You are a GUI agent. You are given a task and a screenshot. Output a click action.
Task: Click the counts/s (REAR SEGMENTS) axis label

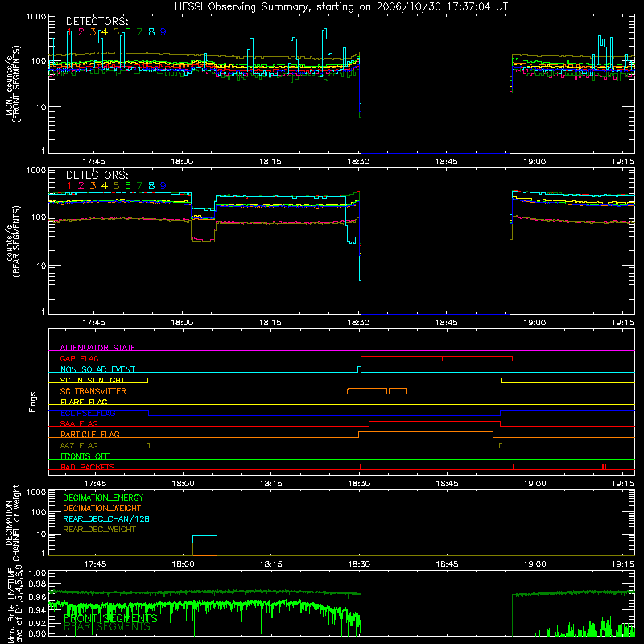point(12,241)
